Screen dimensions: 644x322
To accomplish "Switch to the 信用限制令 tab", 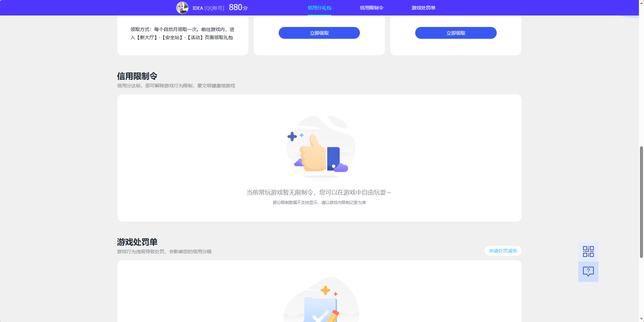I will tap(371, 7).
